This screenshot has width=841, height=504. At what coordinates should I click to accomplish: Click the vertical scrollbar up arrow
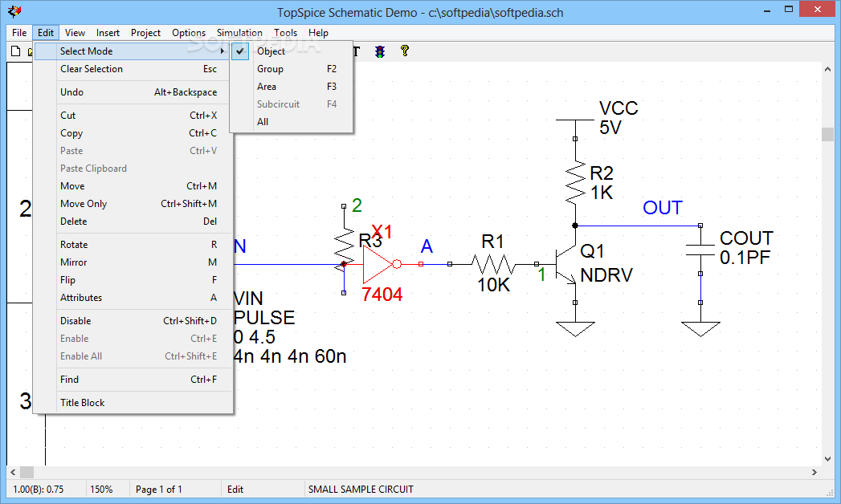827,70
